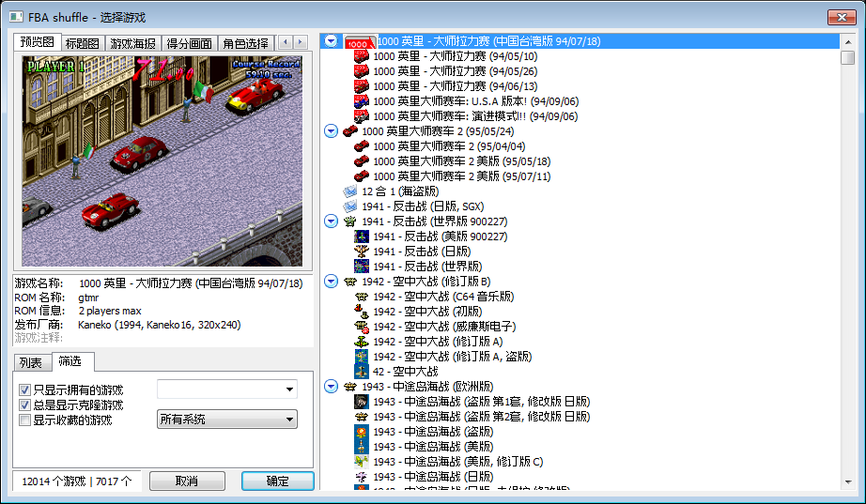Click the icon of 1941 - 反击战 (日版, SGX)
The height and width of the screenshot is (504, 866).
point(350,206)
